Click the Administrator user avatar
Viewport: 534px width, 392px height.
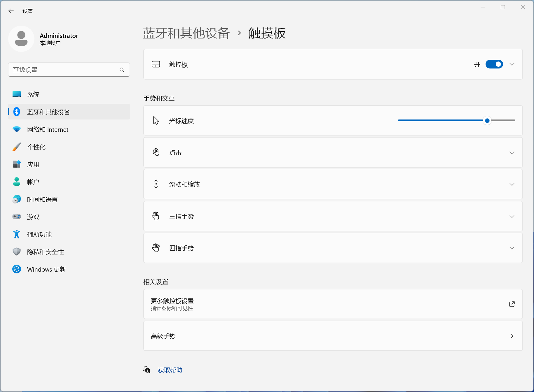tap(21, 39)
